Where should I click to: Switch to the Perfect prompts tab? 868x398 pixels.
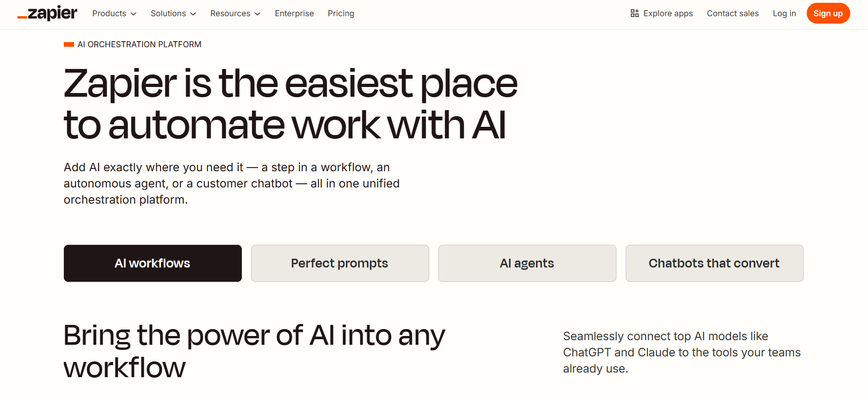tap(340, 263)
